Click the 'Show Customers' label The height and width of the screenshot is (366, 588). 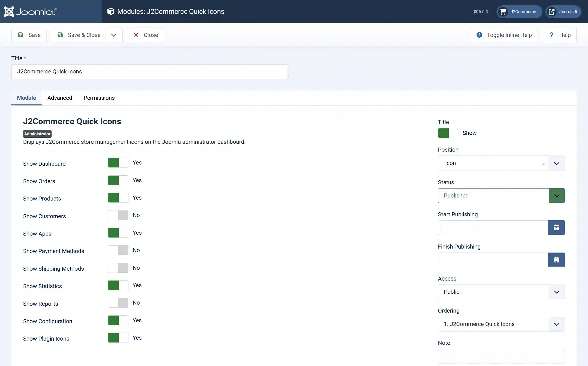pos(44,216)
